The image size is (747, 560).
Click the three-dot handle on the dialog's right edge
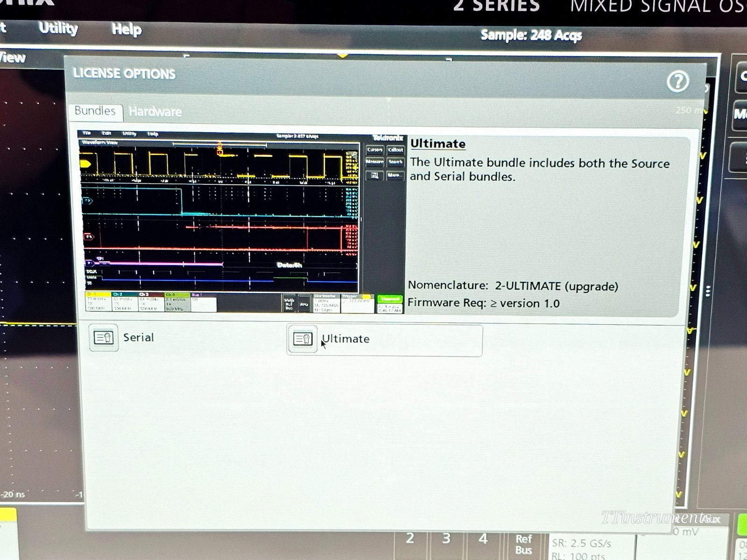[708, 291]
